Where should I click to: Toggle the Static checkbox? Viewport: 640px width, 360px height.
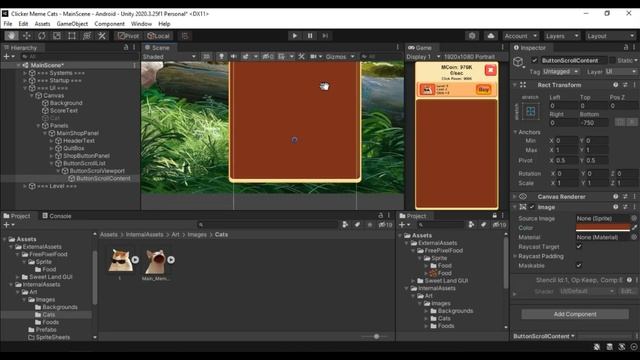612,60
